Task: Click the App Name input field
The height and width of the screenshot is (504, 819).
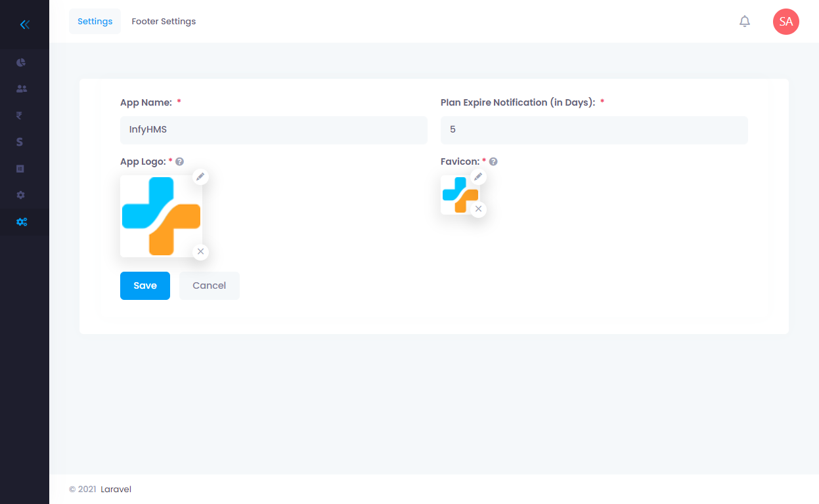Action: click(273, 130)
